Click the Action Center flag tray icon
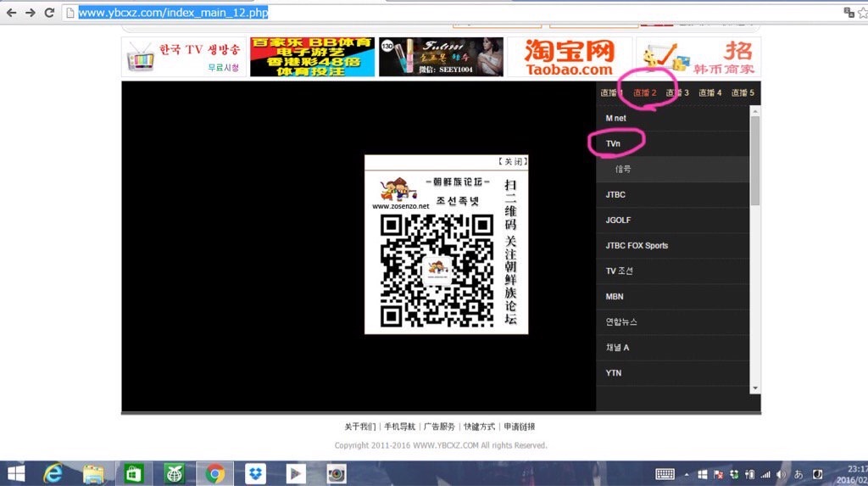The height and width of the screenshot is (486, 868). tap(719, 474)
